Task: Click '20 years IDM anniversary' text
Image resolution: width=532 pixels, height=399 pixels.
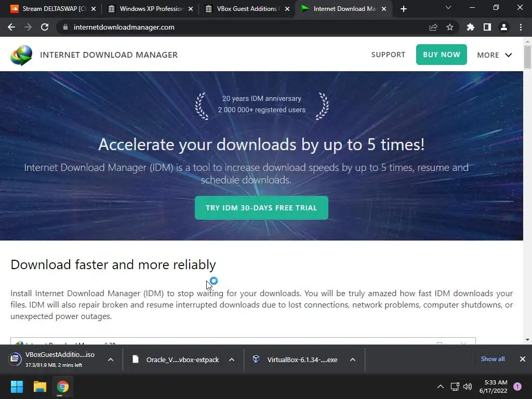Action: point(262,98)
